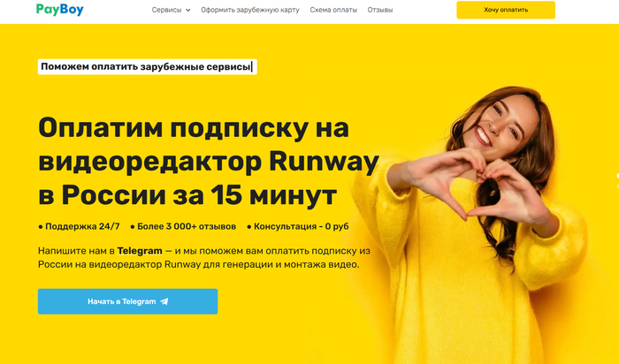Click the headline word Runway

pyautogui.click(x=324, y=162)
